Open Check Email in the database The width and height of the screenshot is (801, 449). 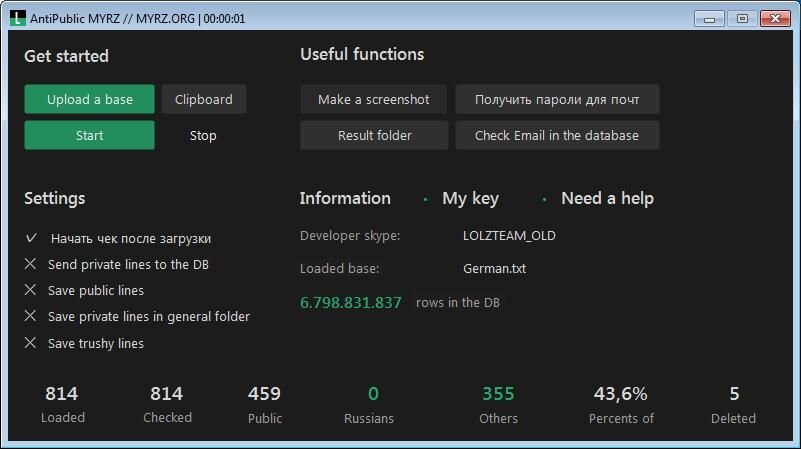[x=557, y=135]
